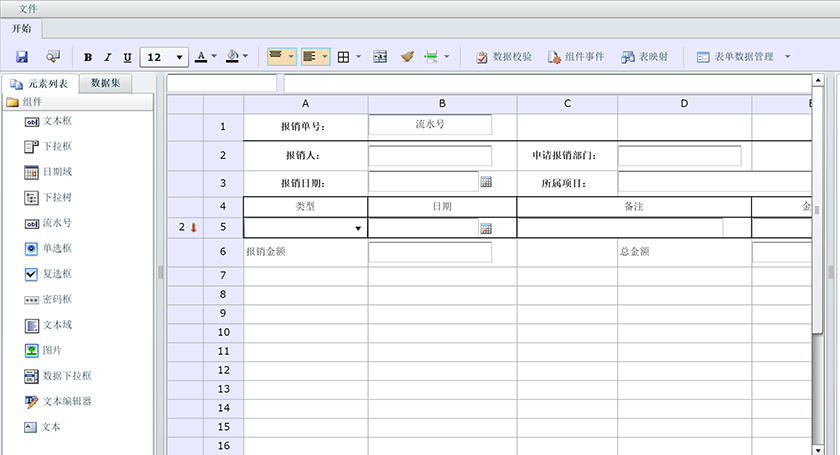Expand the fill color arrow

(245, 56)
